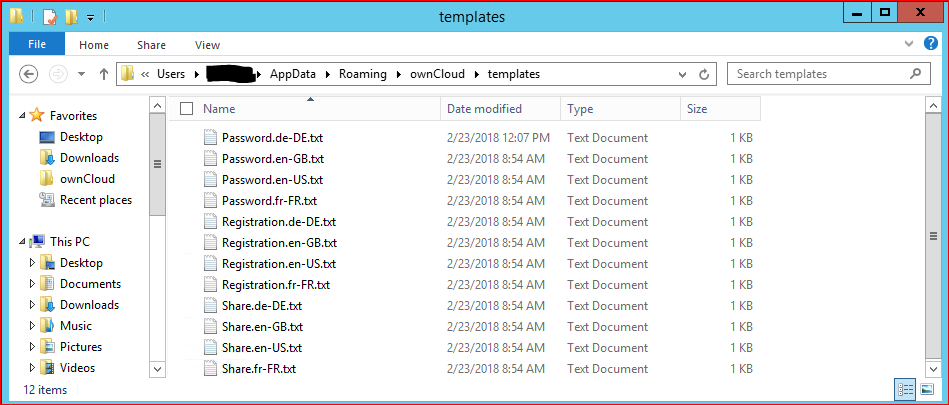949x405 pixels.
Task: Select file Registration.en-US.txt
Action: [278, 264]
